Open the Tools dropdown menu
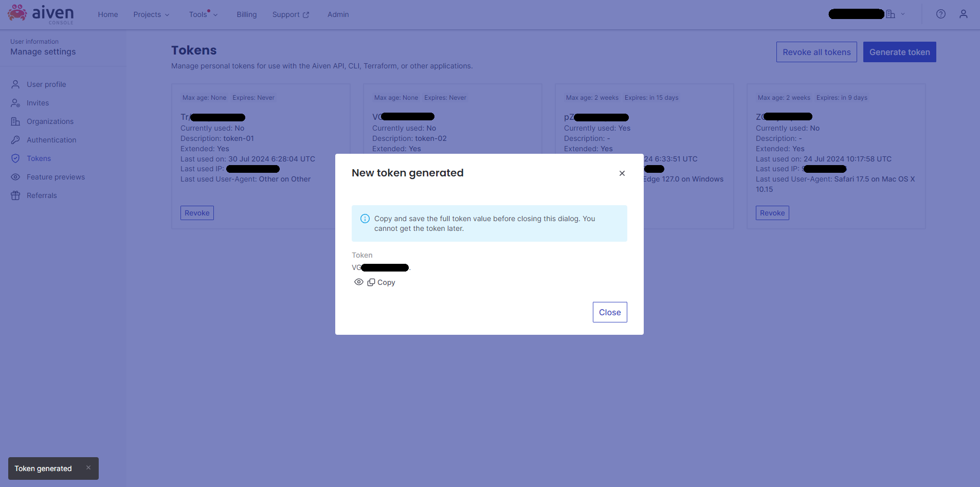The width and height of the screenshot is (980, 487). click(x=203, y=14)
